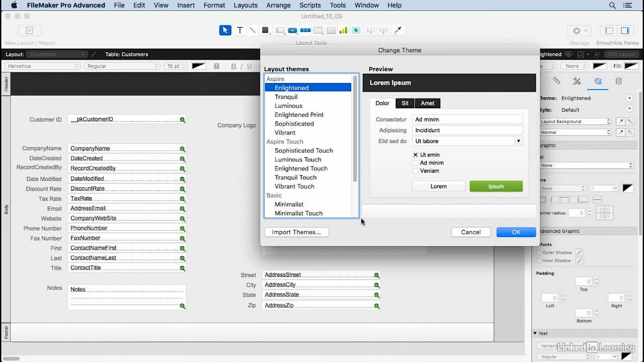The image size is (644, 362).
Task: Select the Format Painter tool
Action: (397, 30)
